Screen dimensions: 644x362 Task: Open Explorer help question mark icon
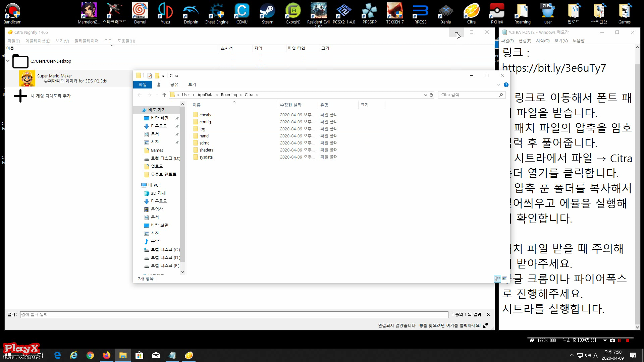(x=506, y=85)
